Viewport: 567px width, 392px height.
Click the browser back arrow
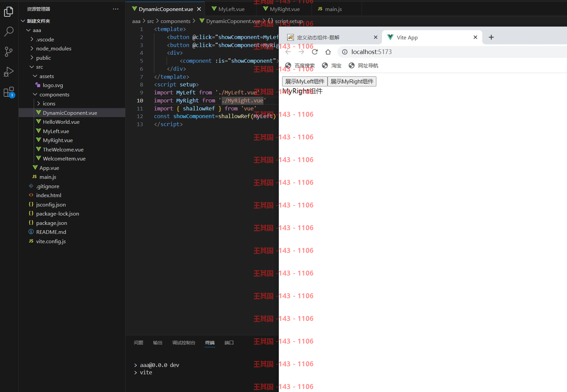coord(288,52)
